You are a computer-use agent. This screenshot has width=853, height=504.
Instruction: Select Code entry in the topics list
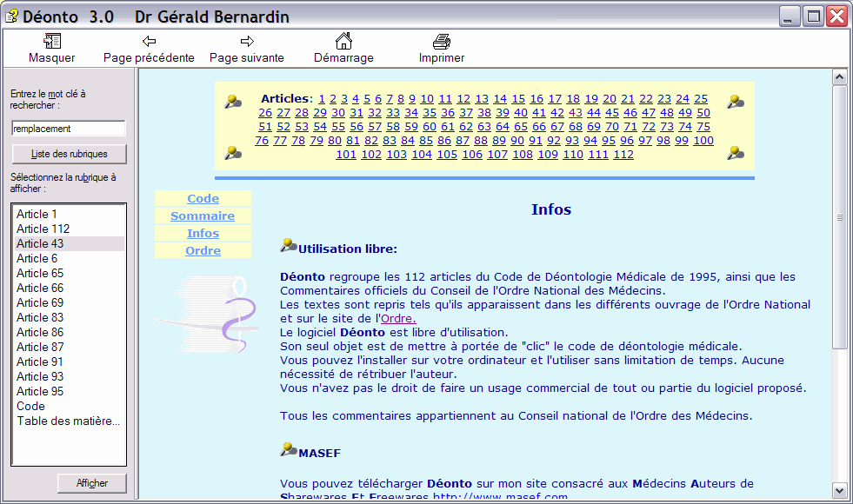tap(69, 406)
